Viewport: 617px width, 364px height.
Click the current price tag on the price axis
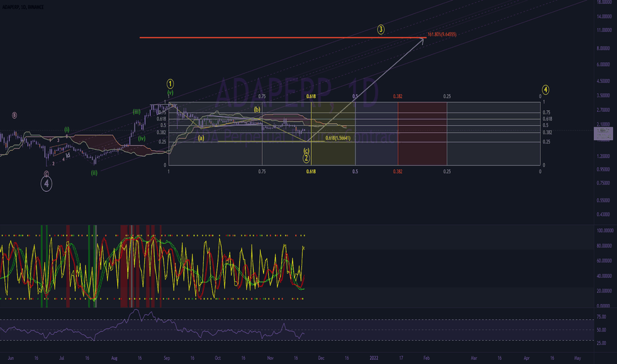coord(603,134)
